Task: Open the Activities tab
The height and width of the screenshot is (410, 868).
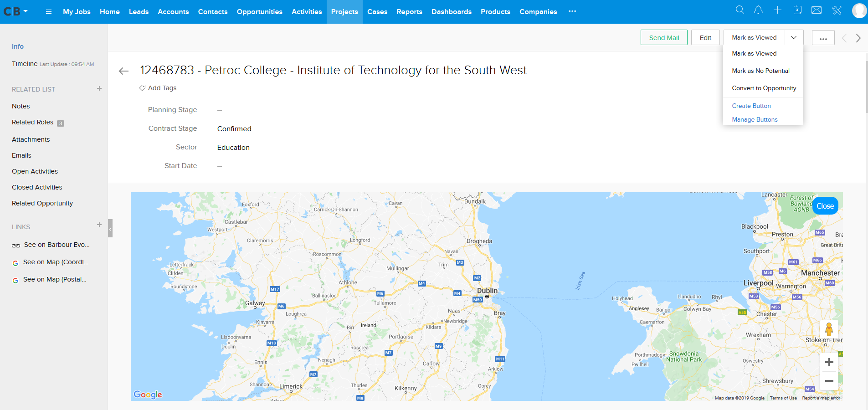Action: [307, 12]
